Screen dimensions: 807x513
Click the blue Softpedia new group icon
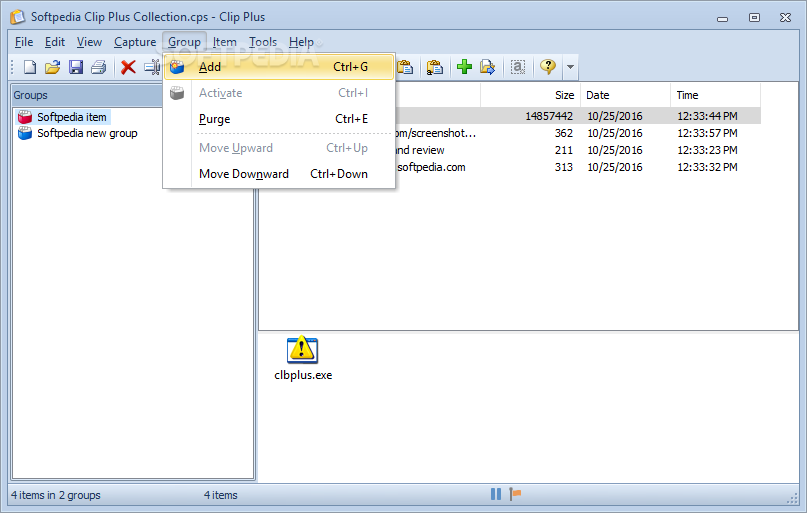(x=25, y=133)
